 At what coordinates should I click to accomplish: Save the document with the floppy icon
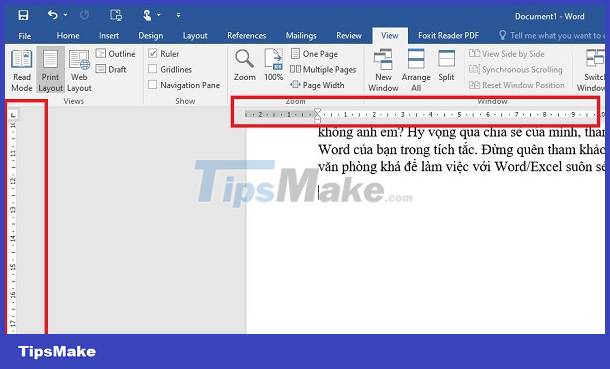[x=23, y=16]
